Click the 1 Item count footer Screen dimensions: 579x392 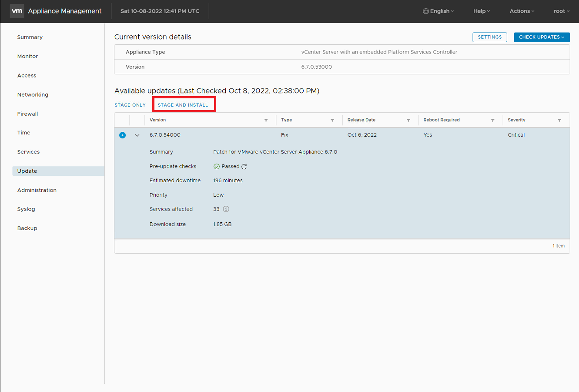[559, 246]
